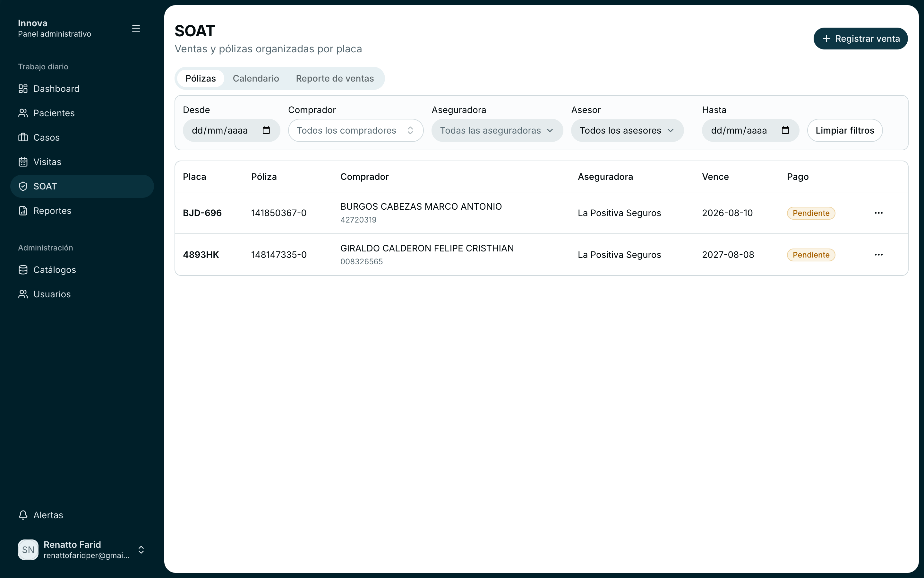Viewport: 924px width, 578px height.
Task: Switch to the Reporte de ventas tab
Action: (335, 78)
